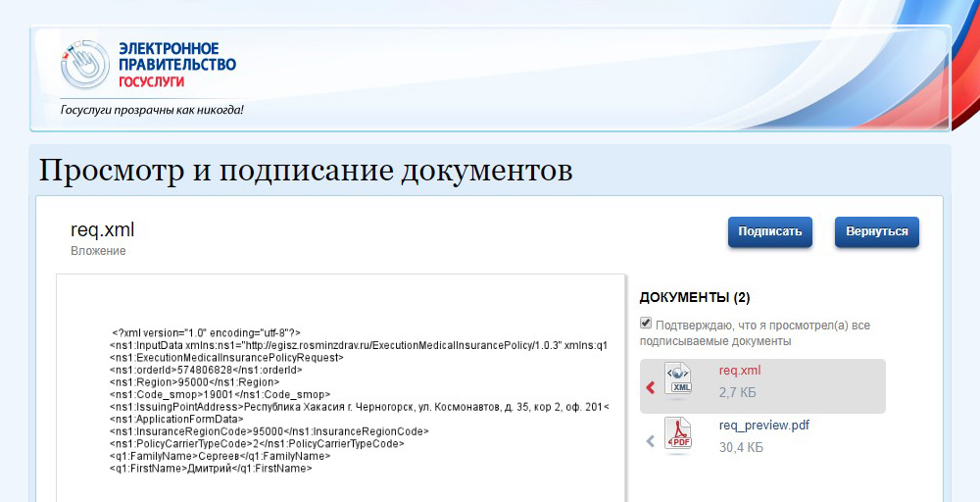Image resolution: width=980 pixels, height=502 pixels.
Task: Click the 'Электронное правительство' header text
Action: pos(176,57)
